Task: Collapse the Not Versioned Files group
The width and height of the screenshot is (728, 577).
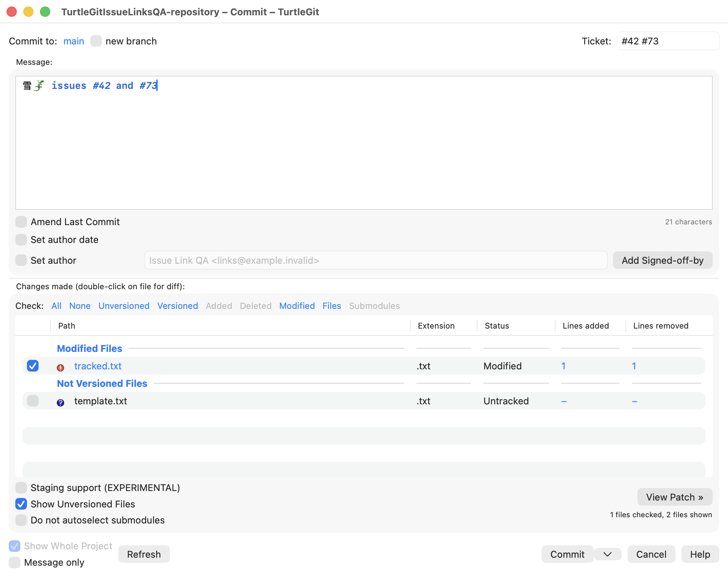Action: click(102, 384)
